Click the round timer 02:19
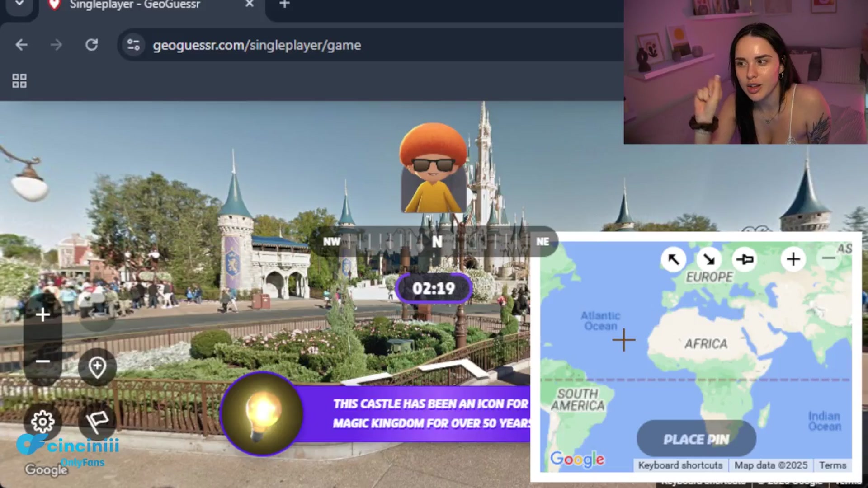Screen dimensions: 868x488 [x=434, y=288]
